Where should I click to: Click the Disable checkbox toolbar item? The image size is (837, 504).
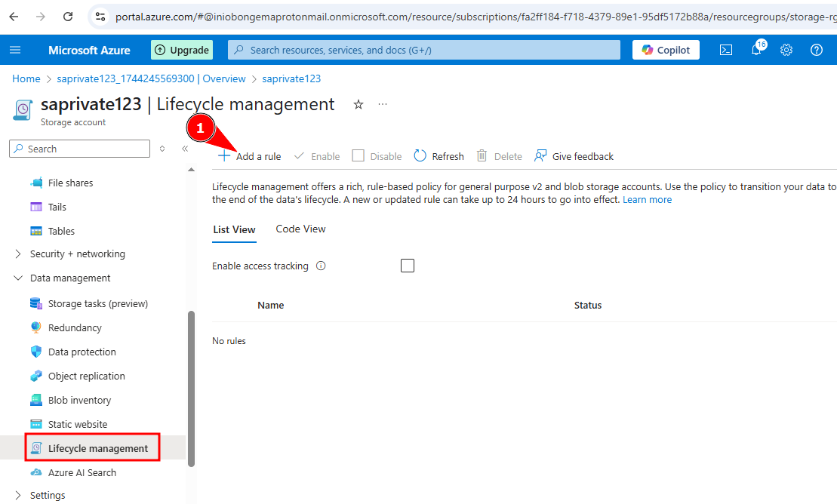[x=377, y=156]
